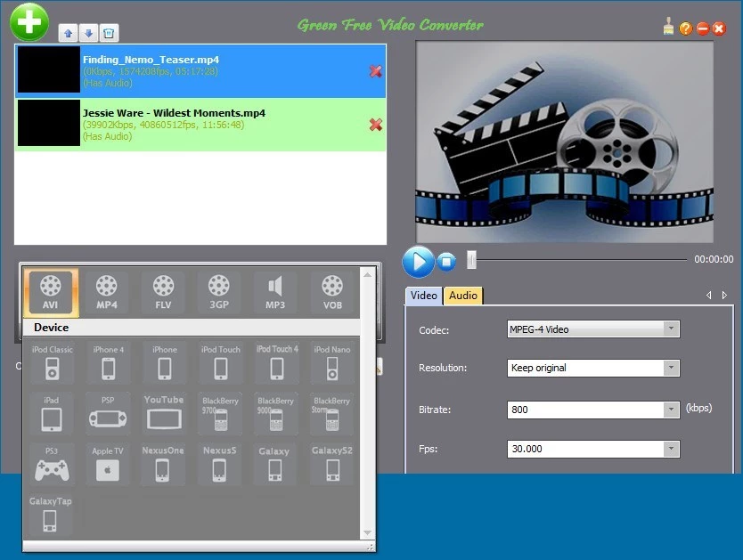The height and width of the screenshot is (560, 743).
Task: Pick the YouTube device preset
Action: [x=164, y=413]
